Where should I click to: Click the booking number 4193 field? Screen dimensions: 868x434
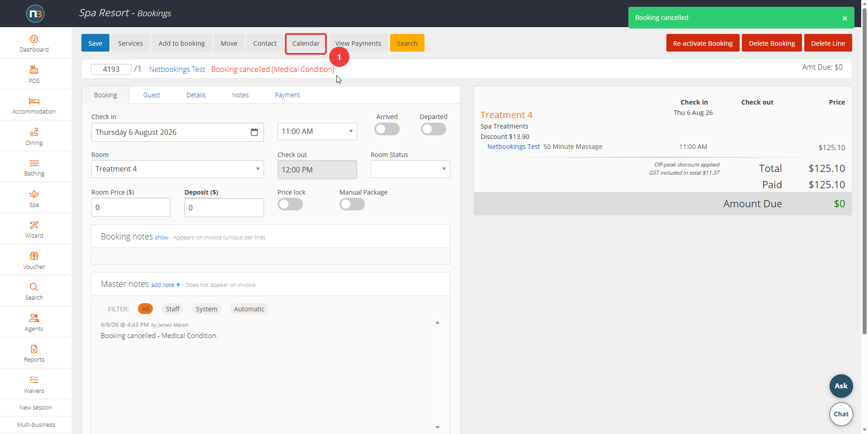coord(111,69)
